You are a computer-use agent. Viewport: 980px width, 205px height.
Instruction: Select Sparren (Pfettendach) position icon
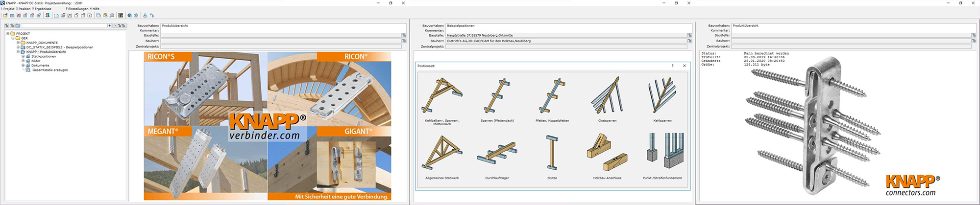[x=497, y=96]
